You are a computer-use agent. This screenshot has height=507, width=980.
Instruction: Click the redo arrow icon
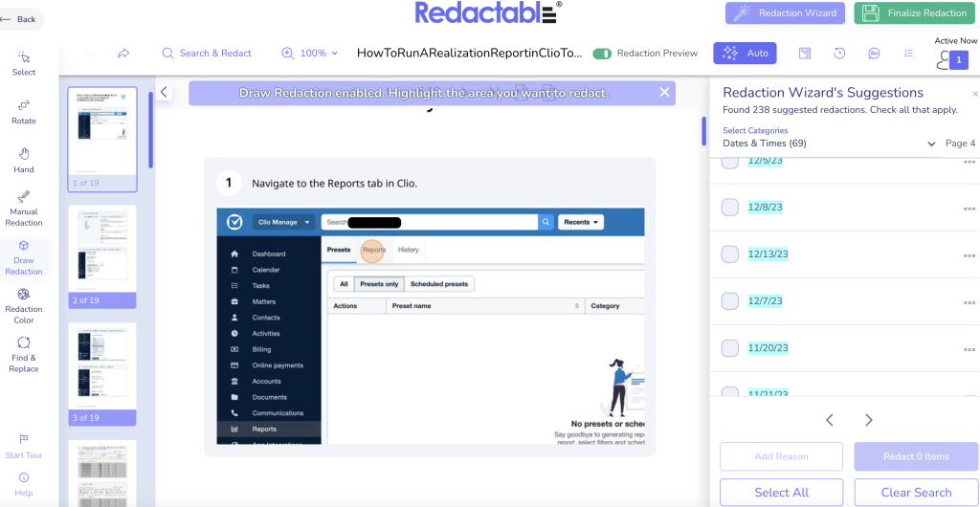123,54
